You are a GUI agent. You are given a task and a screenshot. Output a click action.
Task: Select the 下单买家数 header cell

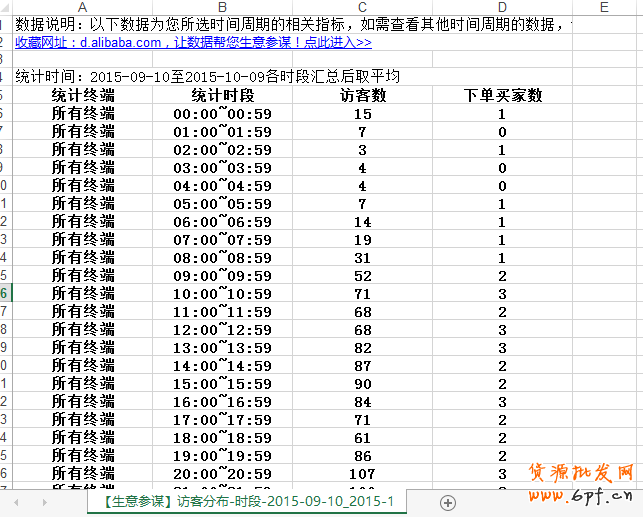pos(502,96)
